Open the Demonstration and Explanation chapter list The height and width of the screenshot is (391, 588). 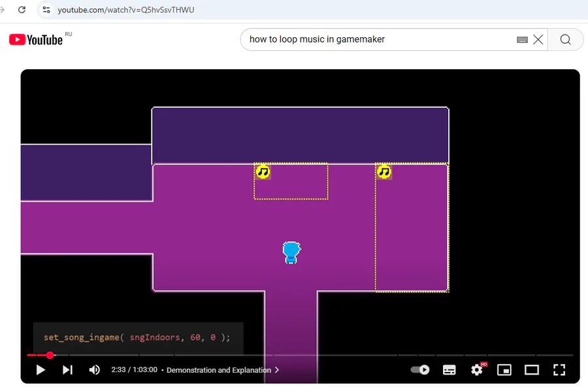[223, 370]
